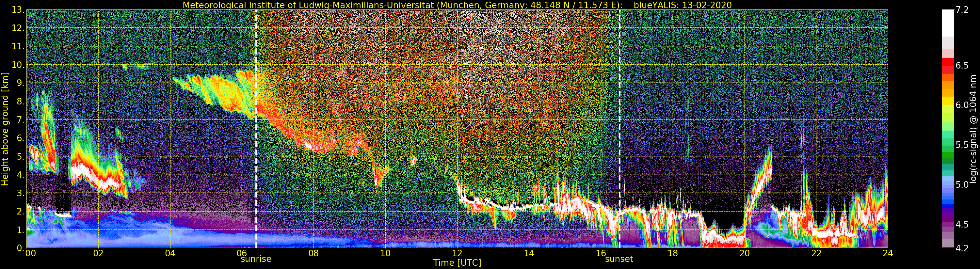The width and height of the screenshot is (980, 269).
Task: Click height axis tick label 4
Action: pos(21,175)
